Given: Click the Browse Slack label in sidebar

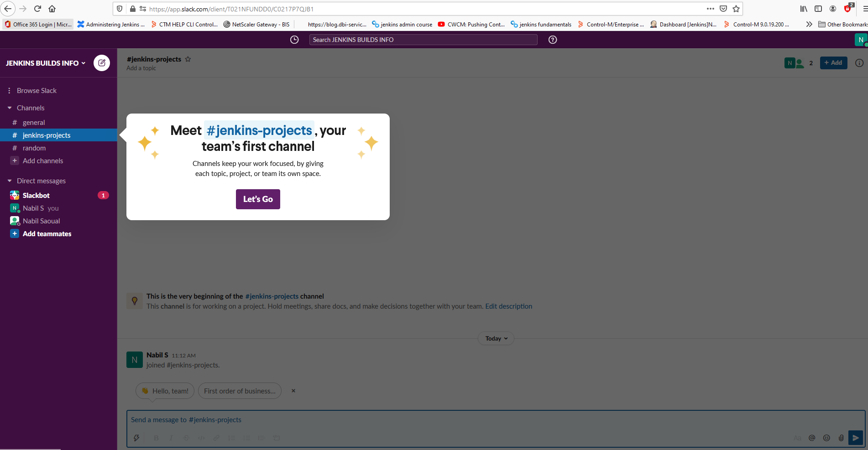Looking at the screenshot, I should tap(37, 91).
